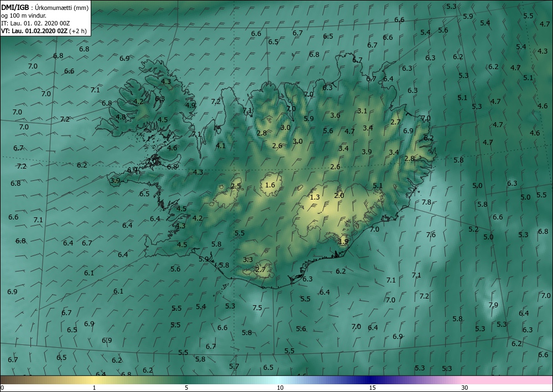Click the dark navy part of the color bar near label 15
The image size is (553, 392).
point(371,380)
